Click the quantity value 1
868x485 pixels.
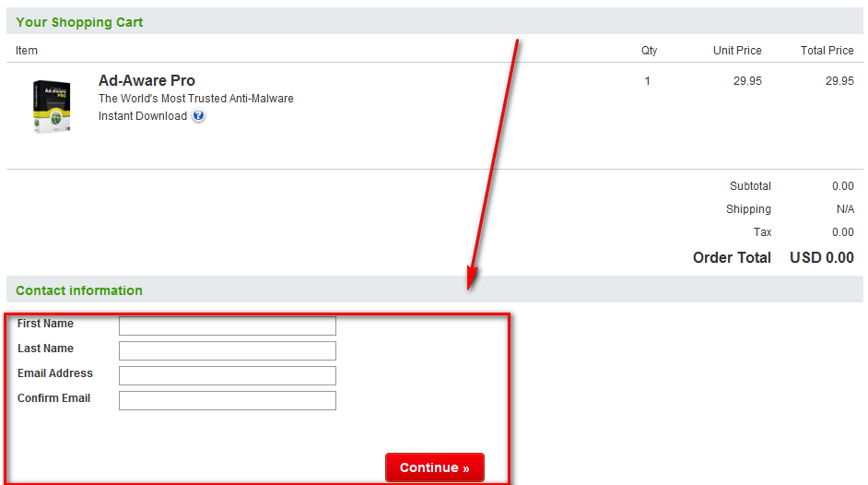pyautogui.click(x=647, y=81)
